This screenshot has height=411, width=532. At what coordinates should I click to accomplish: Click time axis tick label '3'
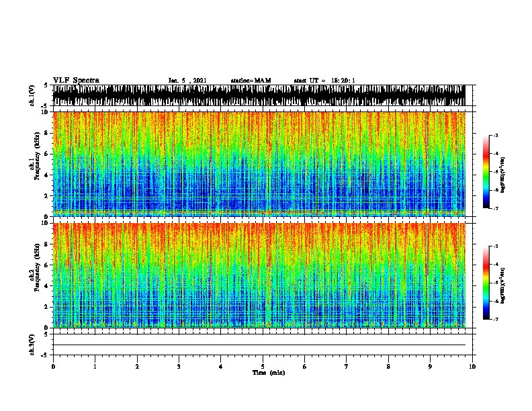179,367
